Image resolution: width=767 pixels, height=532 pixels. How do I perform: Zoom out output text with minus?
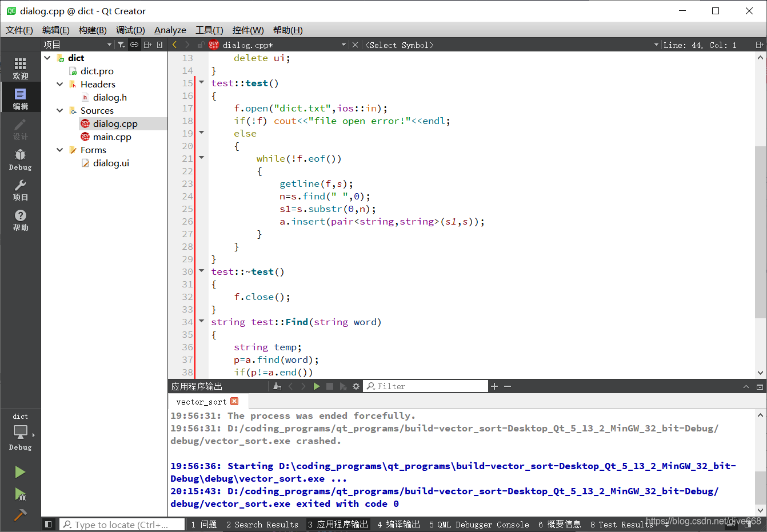(508, 386)
